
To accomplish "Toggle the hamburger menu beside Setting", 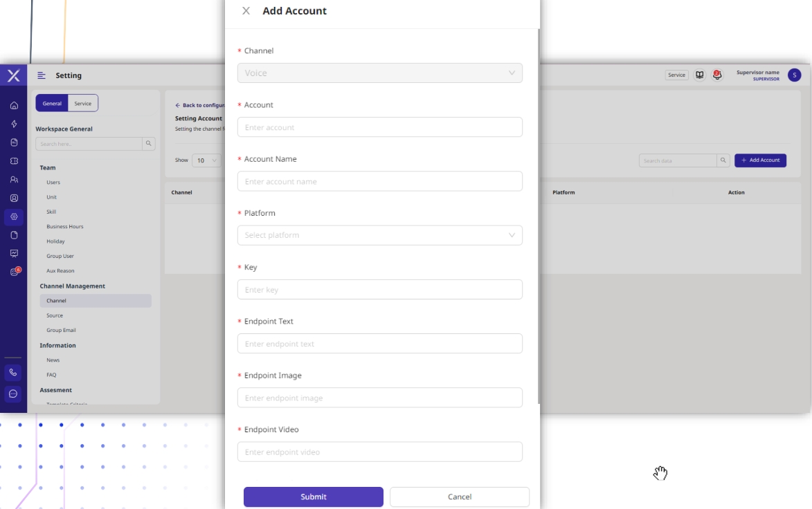I will (x=42, y=75).
